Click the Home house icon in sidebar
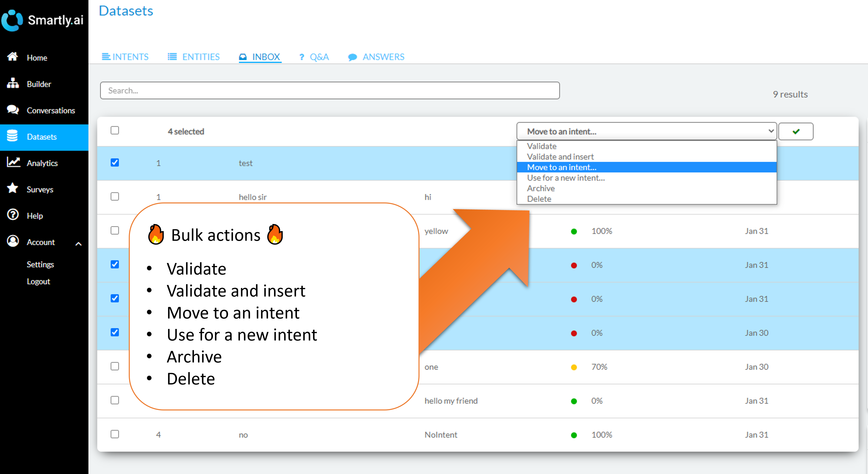The width and height of the screenshot is (868, 474). [x=13, y=57]
